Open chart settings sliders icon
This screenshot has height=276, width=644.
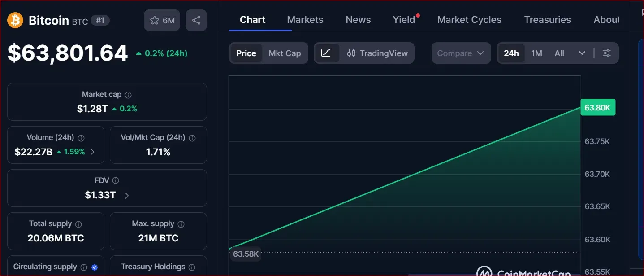coord(606,53)
